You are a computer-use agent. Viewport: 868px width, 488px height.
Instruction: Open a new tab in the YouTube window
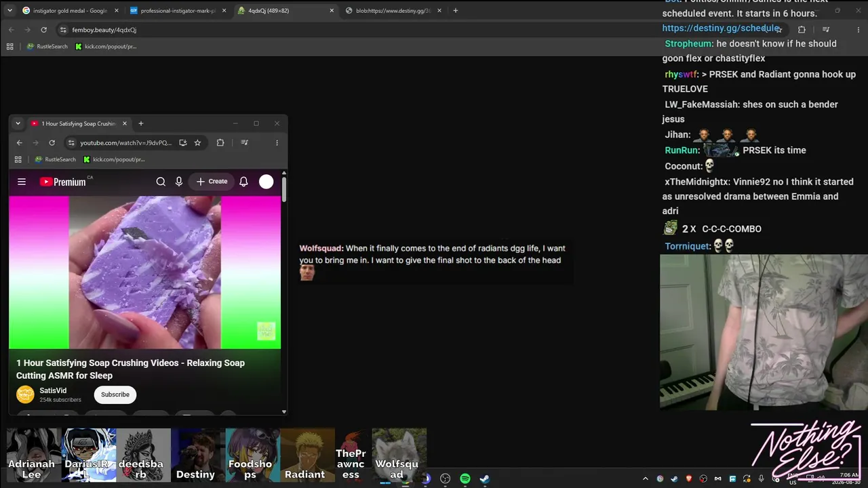[x=141, y=123]
